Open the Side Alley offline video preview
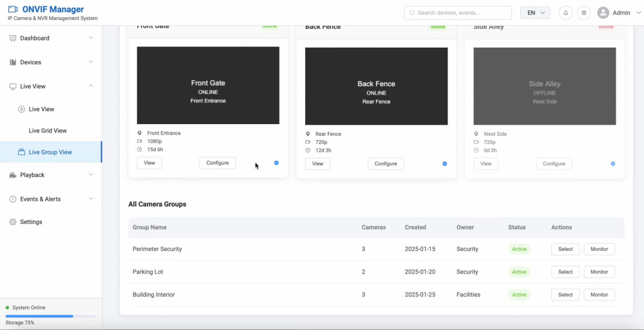This screenshot has width=644, height=330. 545,86
